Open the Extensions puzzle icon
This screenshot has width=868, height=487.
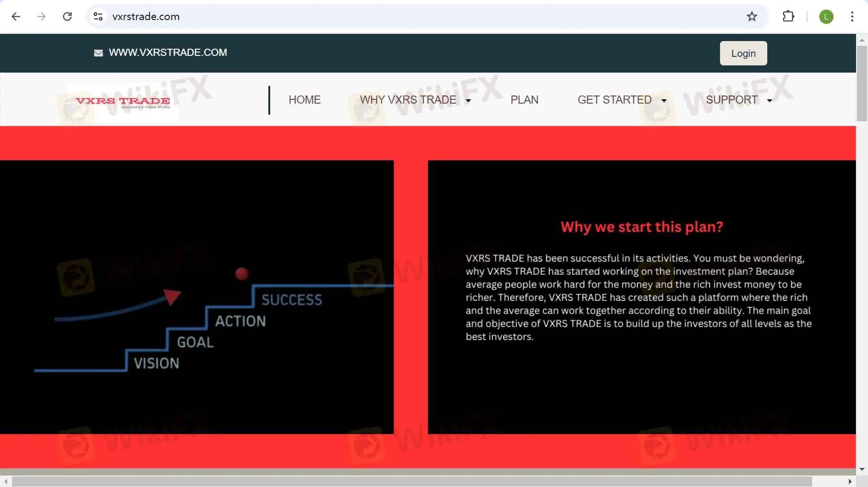coord(788,17)
